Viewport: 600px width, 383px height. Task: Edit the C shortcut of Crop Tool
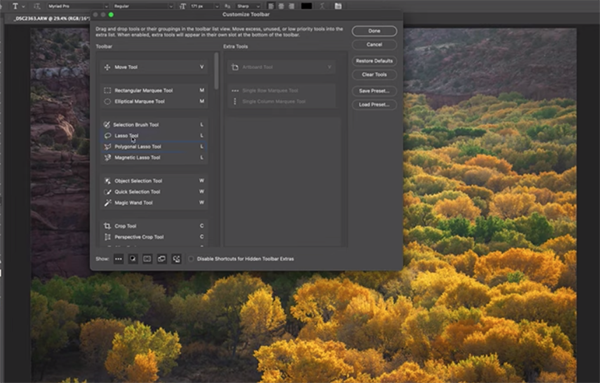tap(202, 226)
